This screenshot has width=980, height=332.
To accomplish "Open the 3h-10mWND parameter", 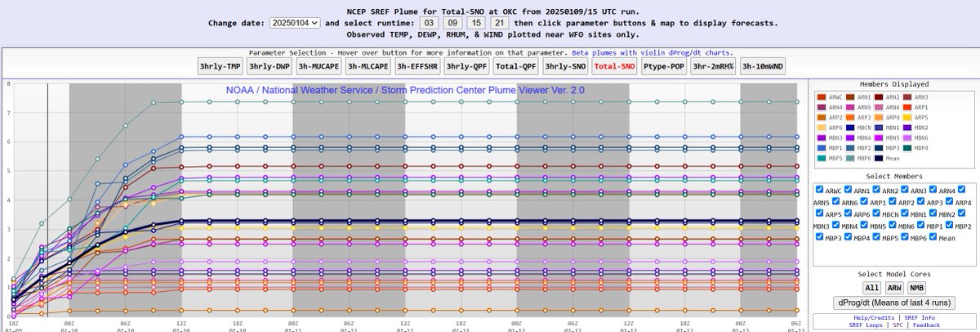I will click(x=763, y=67).
